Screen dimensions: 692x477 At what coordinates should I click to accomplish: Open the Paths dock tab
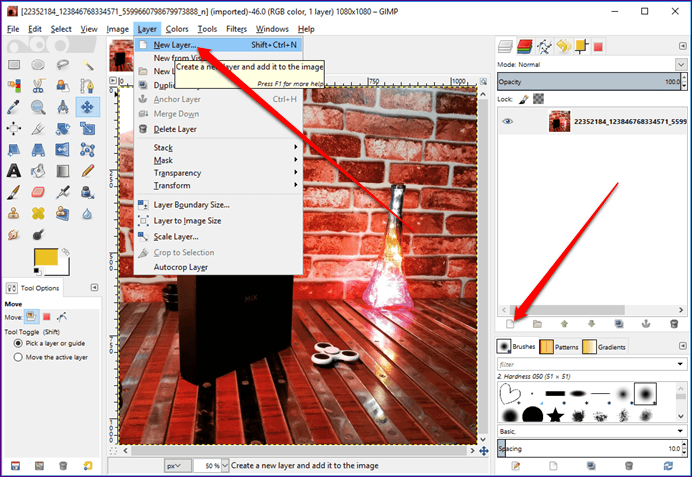pos(544,46)
